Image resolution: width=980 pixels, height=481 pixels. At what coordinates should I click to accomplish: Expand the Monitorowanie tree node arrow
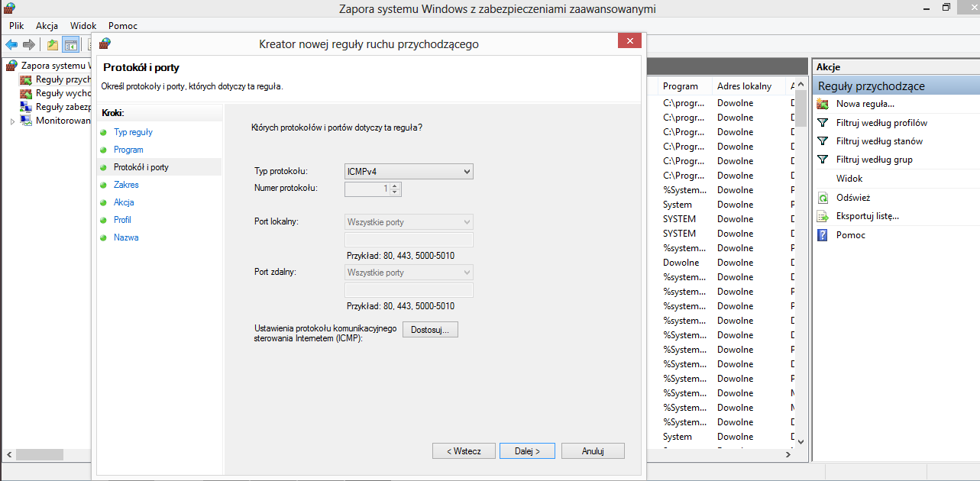pyautogui.click(x=12, y=121)
